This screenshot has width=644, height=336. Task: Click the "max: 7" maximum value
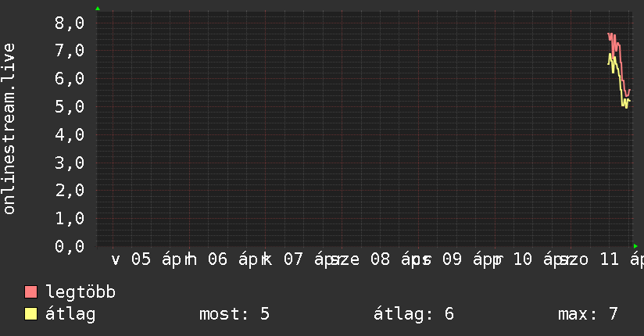coord(588,314)
